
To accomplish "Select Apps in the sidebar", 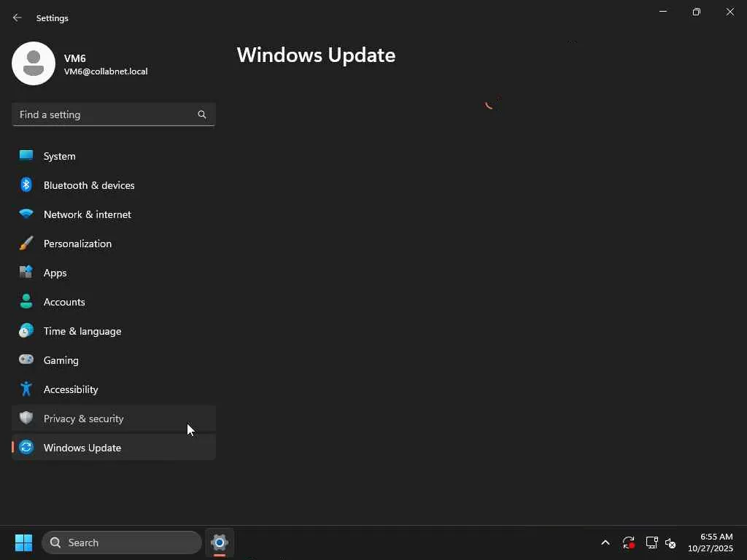I will click(114, 273).
